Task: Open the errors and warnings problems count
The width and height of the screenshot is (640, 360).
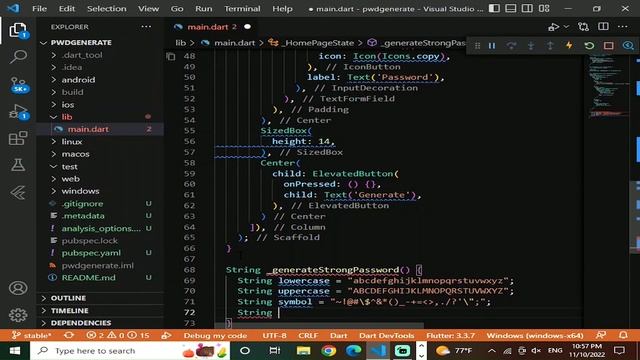Action: coord(118,336)
